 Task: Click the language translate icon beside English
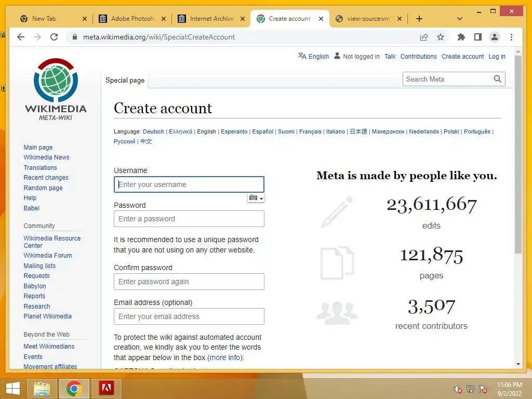[302, 56]
